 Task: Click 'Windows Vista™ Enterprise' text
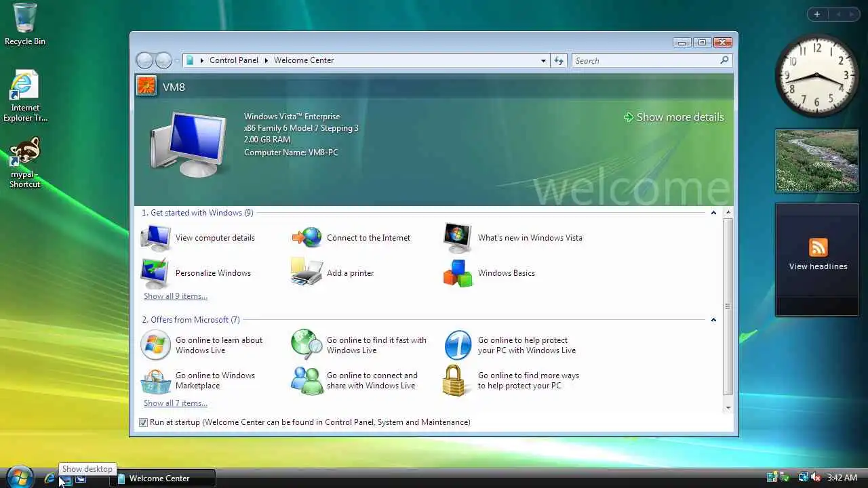[292, 117]
